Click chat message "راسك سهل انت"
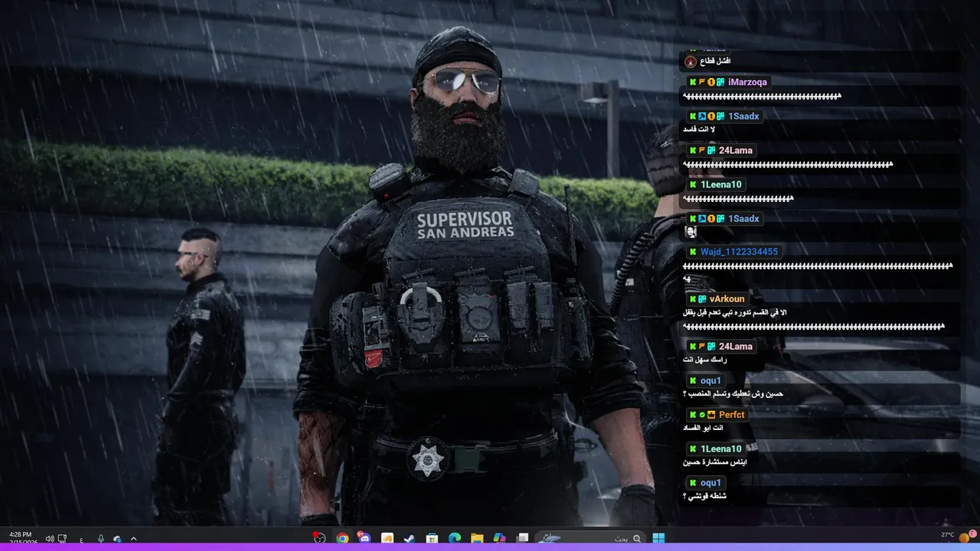The height and width of the screenshot is (551, 980). click(x=705, y=360)
